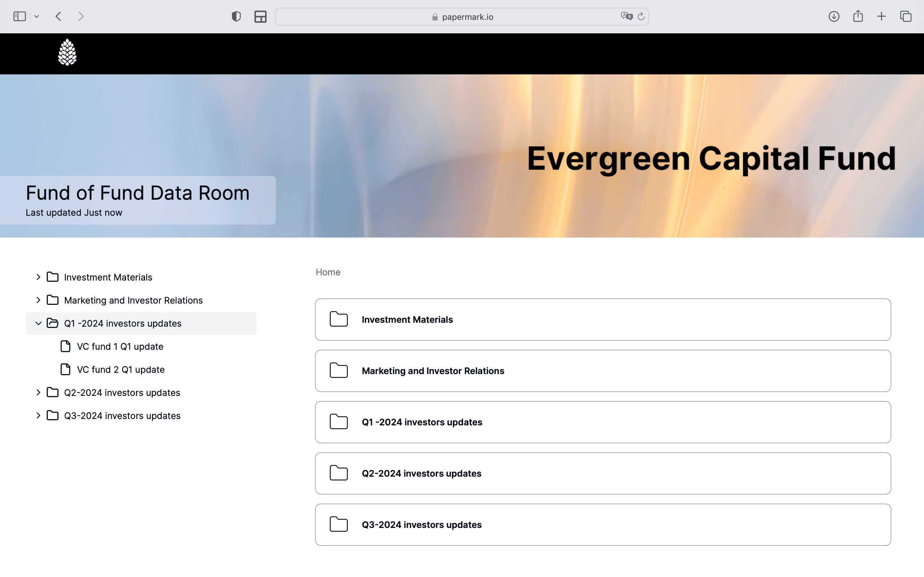The width and height of the screenshot is (924, 577).
Task: Click the privacy shield icon in the address bar
Action: (x=236, y=16)
